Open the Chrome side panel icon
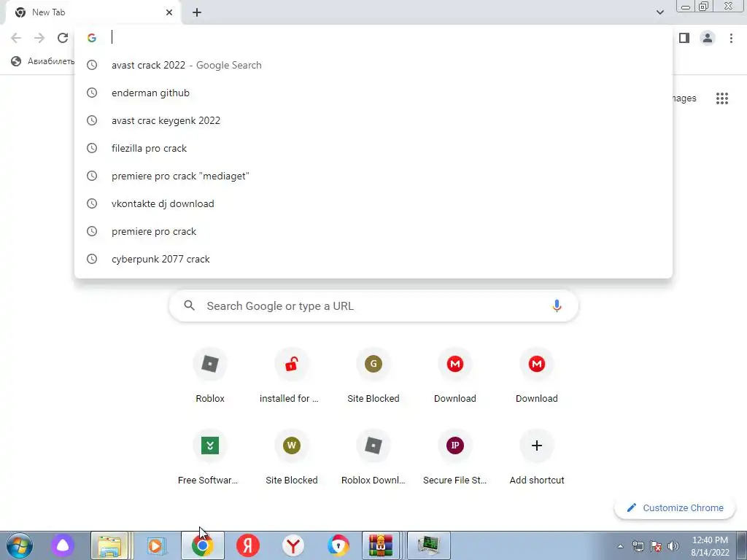This screenshot has width=747, height=560. click(x=684, y=38)
